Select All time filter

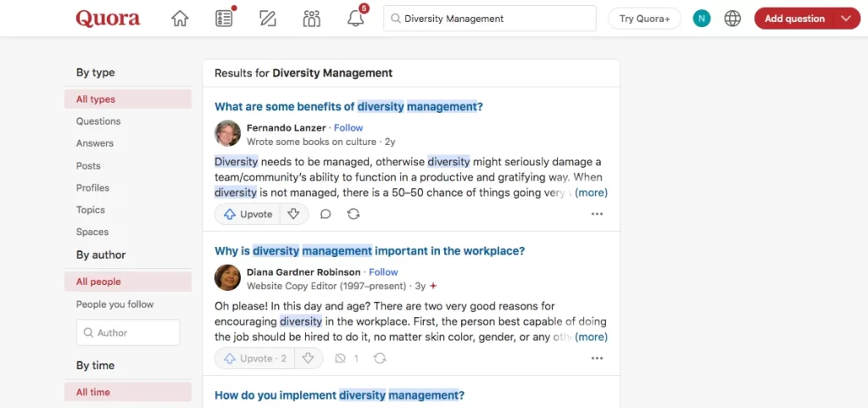pos(128,392)
